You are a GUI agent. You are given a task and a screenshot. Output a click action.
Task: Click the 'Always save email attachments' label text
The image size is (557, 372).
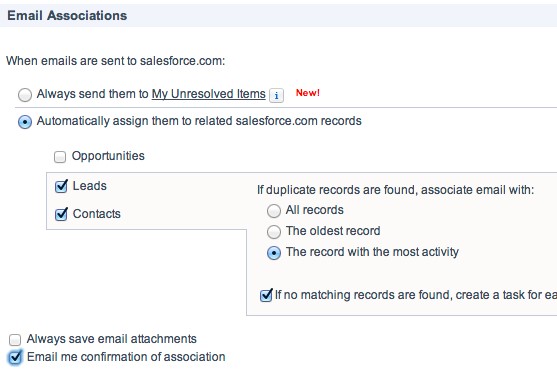click(112, 339)
